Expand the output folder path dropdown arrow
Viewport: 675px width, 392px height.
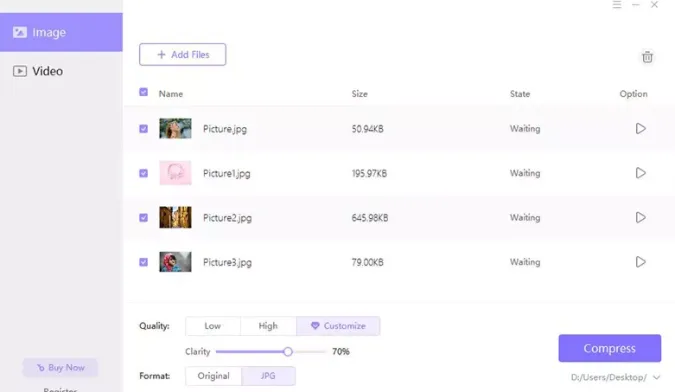tap(656, 377)
